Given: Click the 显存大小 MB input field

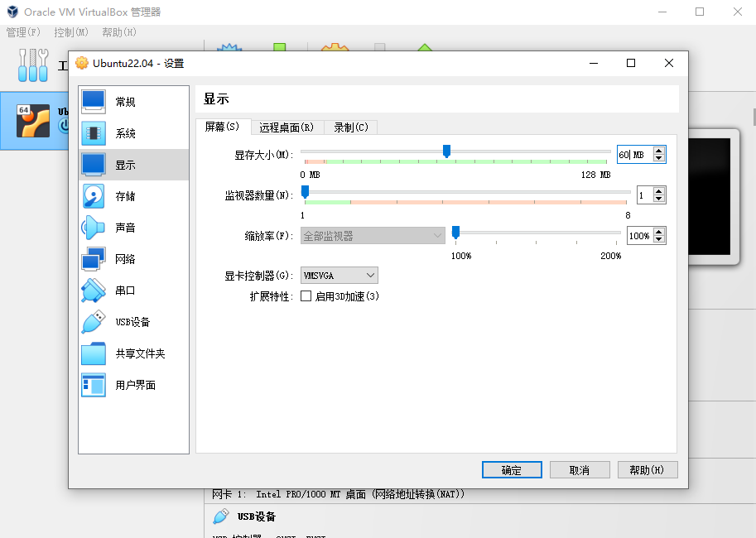Looking at the screenshot, I should pos(633,155).
